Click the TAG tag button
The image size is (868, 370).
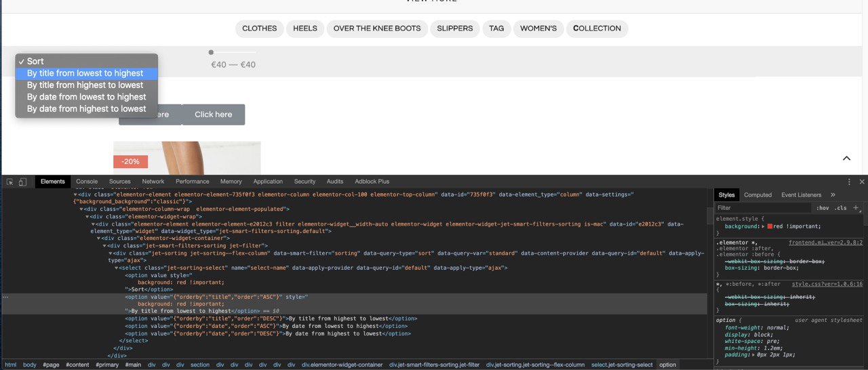(x=496, y=28)
